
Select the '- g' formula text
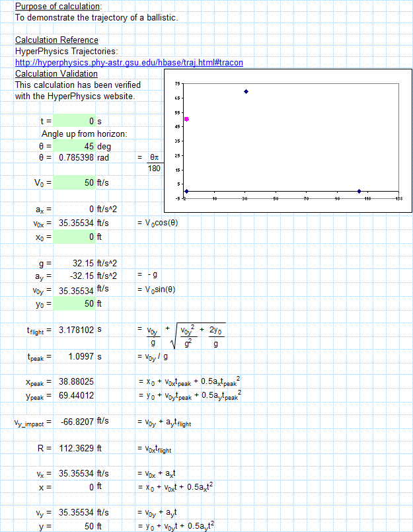pyautogui.click(x=153, y=274)
